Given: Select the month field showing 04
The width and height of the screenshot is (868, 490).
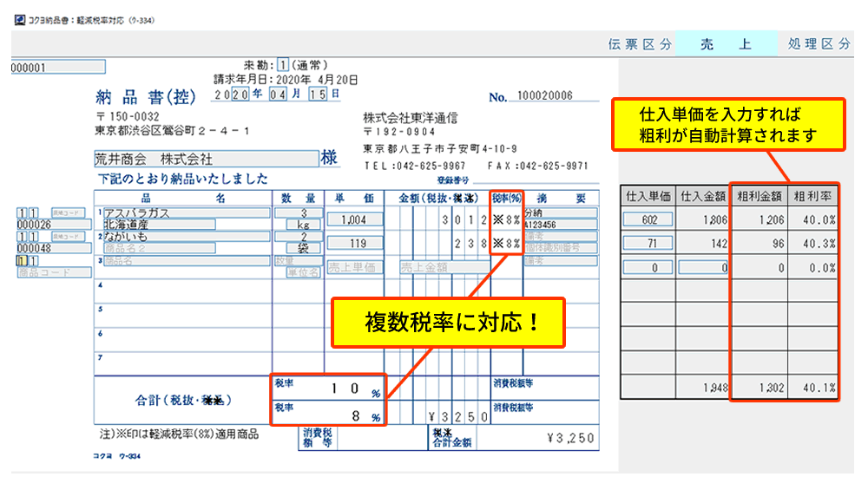Looking at the screenshot, I should [x=277, y=95].
